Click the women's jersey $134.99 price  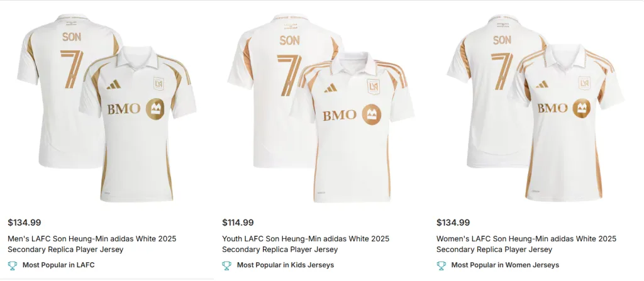[x=453, y=223]
